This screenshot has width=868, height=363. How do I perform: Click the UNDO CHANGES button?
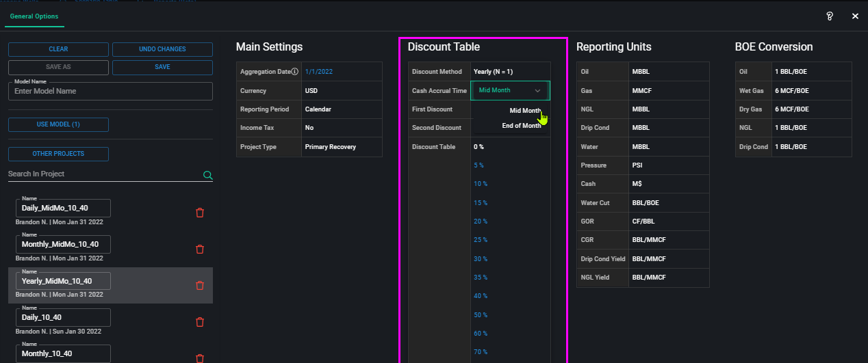tap(162, 49)
